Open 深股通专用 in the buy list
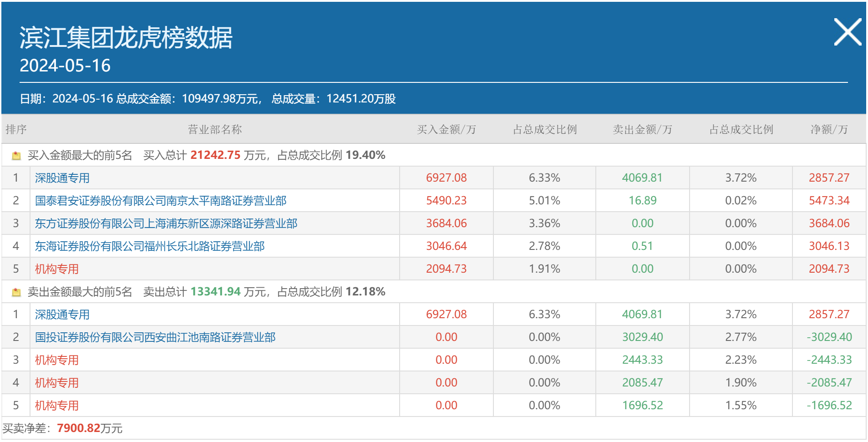The image size is (868, 442). pyautogui.click(x=62, y=178)
